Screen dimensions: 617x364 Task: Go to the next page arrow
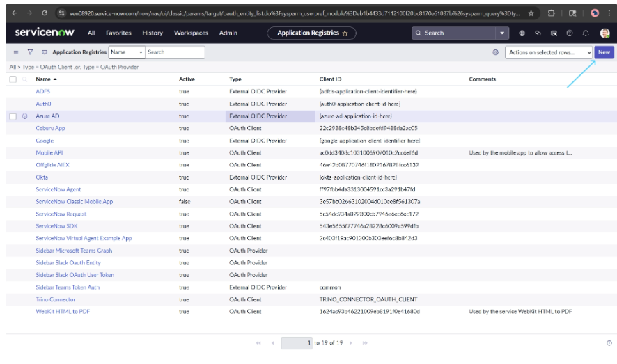point(350,343)
